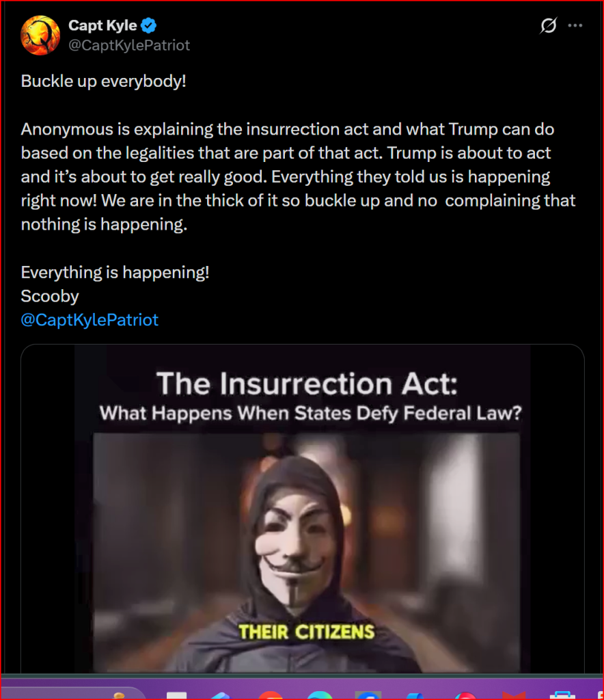Open Capt Kyle's profile avatar
The width and height of the screenshot is (604, 700).
pos(40,36)
